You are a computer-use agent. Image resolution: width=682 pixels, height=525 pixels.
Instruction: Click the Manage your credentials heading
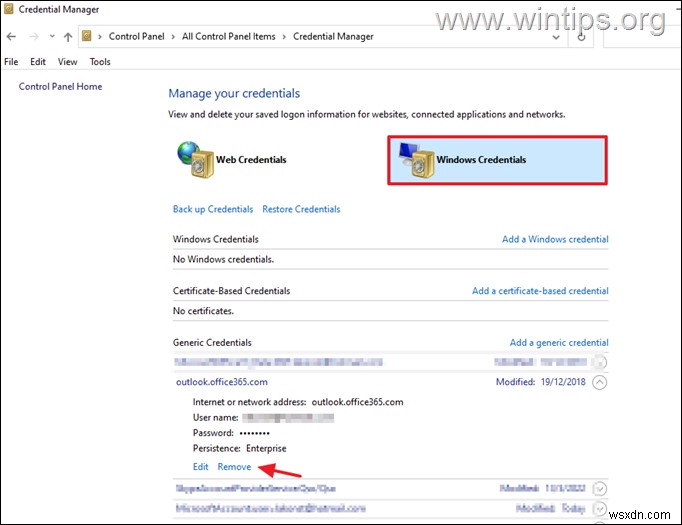[234, 94]
